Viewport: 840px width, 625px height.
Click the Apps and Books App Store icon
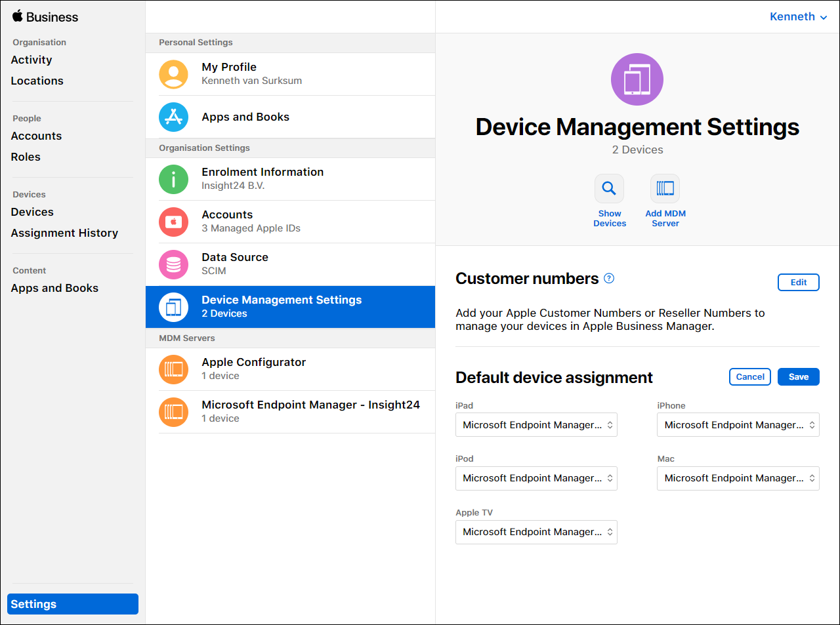(x=173, y=117)
